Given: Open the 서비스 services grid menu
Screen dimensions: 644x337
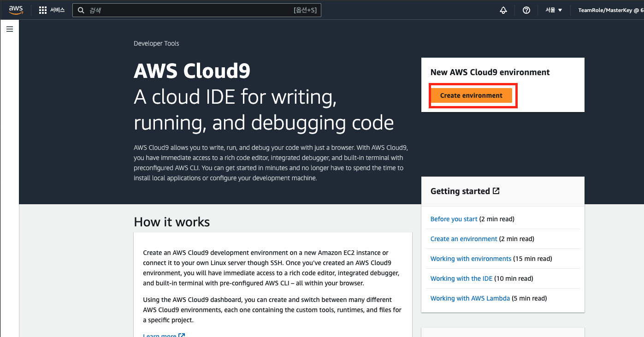Looking at the screenshot, I should 52,10.
